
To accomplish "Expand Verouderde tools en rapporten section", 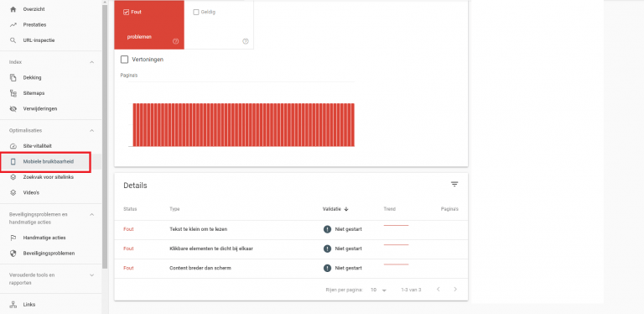I will [91, 275].
